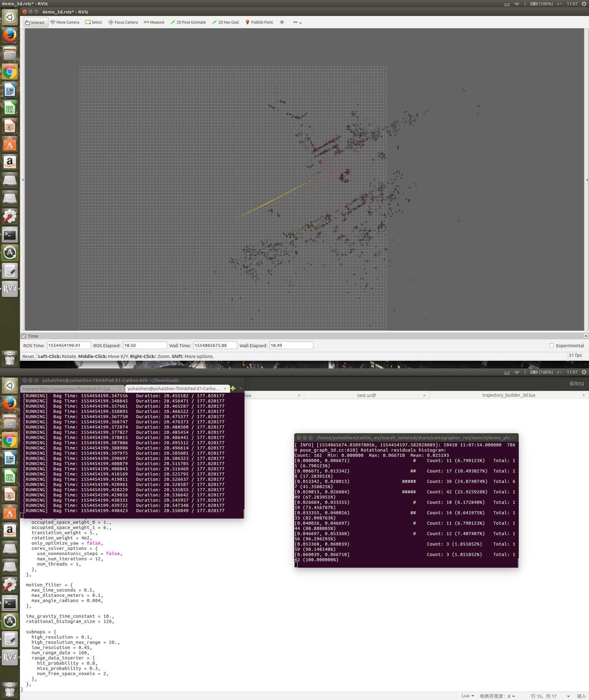
Task: Open RViz from the Ubuntu launcher
Action: pos(10,289)
